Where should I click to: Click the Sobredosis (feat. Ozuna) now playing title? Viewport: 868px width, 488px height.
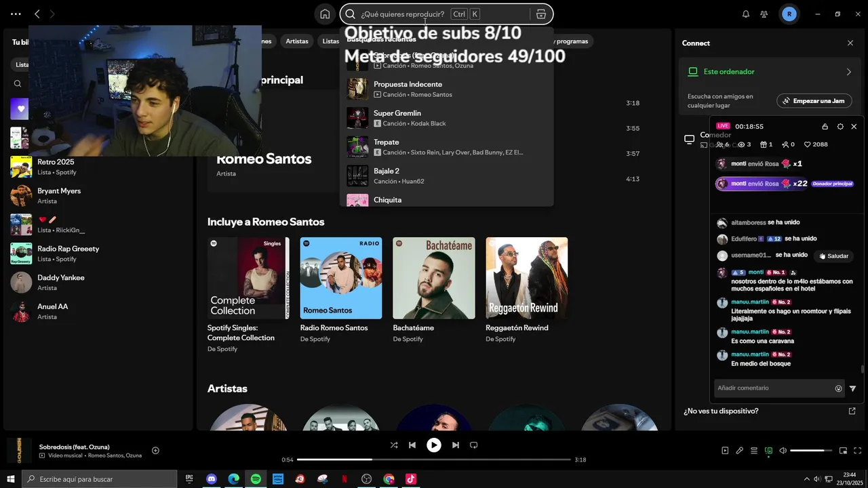click(75, 447)
